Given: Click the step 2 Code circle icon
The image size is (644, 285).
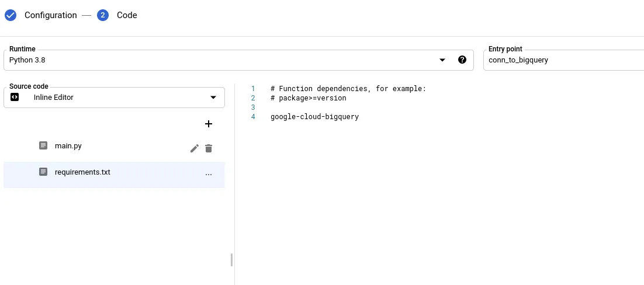Looking at the screenshot, I should pos(103,15).
